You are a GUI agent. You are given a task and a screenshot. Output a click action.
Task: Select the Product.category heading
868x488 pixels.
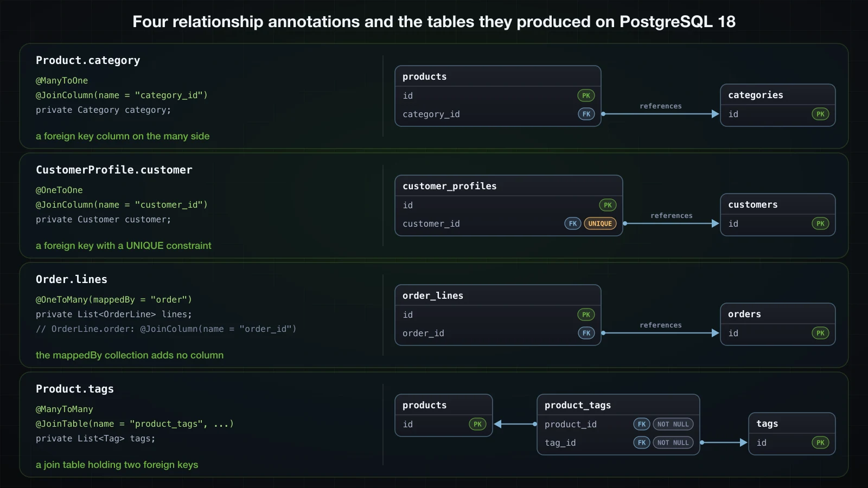pyautogui.click(x=88, y=60)
